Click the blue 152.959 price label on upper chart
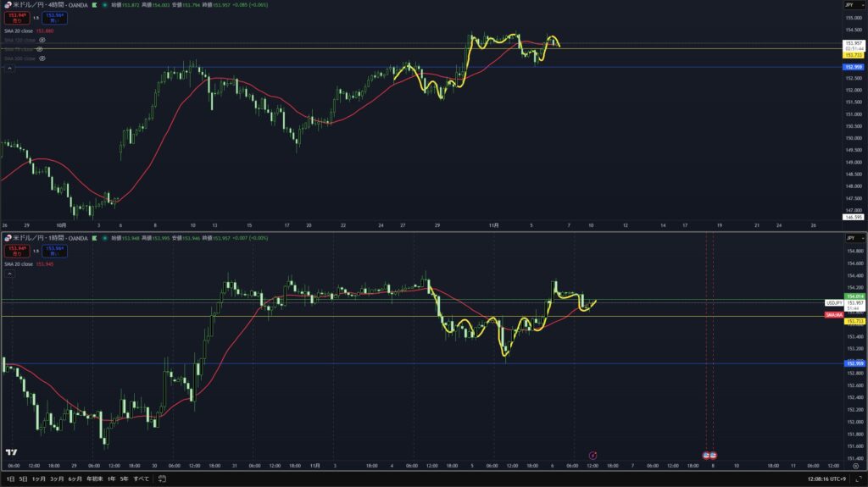 pyautogui.click(x=853, y=67)
